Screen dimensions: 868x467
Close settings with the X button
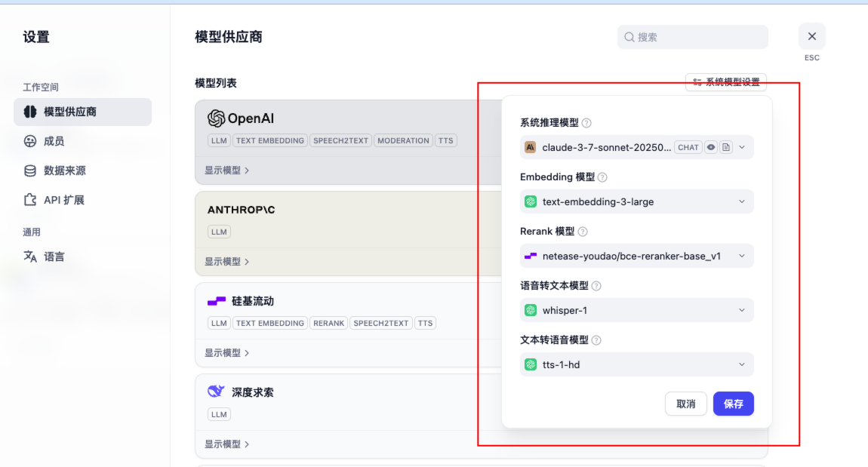tap(811, 36)
